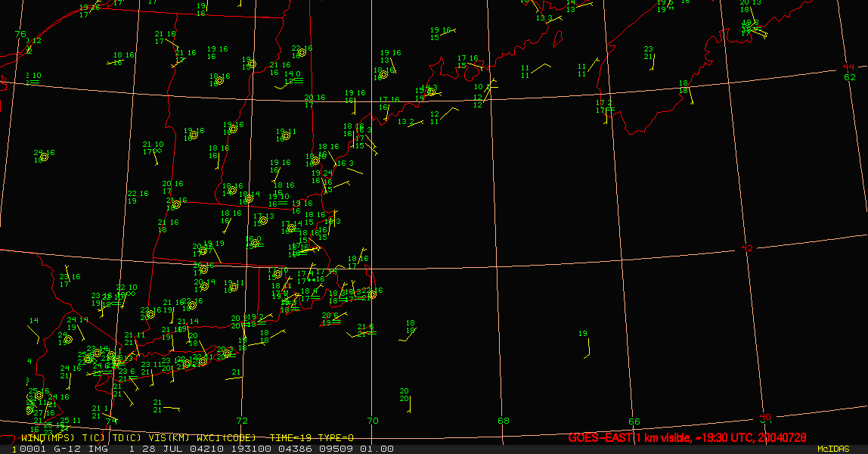The width and height of the screenshot is (868, 454).
Task: Click the T(C) legend label
Action: click(x=94, y=438)
